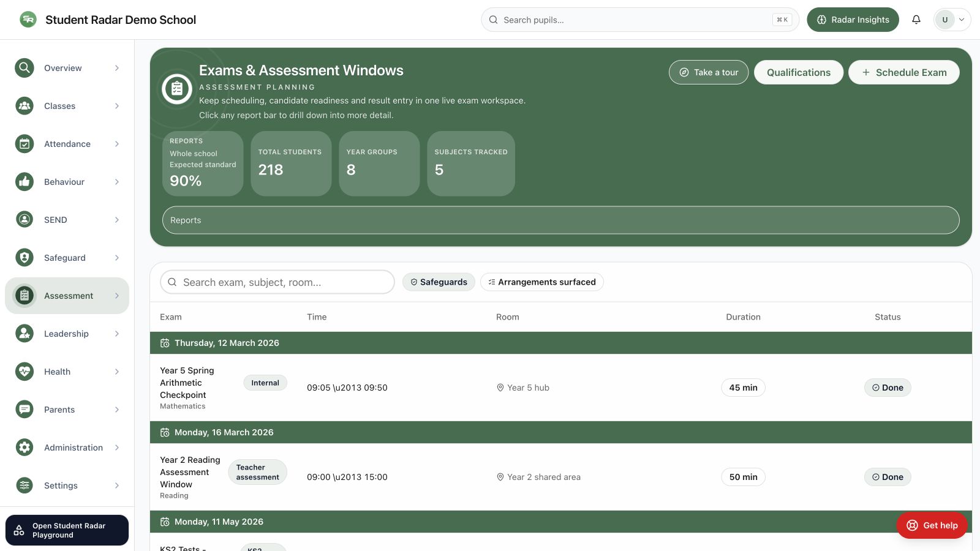Click the Schedule Exam button
Image resolution: width=980 pixels, height=551 pixels.
904,72
